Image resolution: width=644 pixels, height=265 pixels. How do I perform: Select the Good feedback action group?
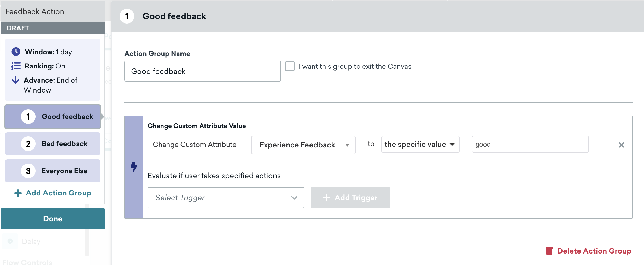pyautogui.click(x=53, y=117)
